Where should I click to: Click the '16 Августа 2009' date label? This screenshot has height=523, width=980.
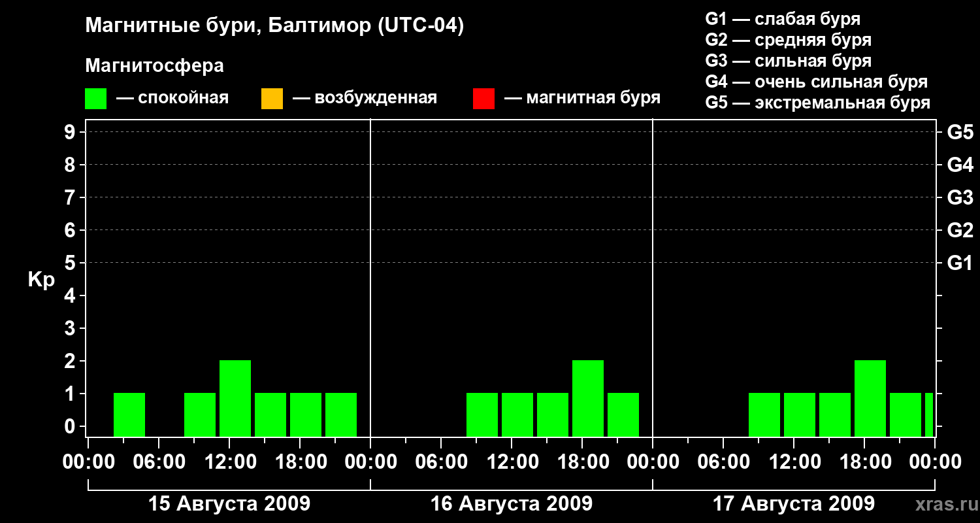pyautogui.click(x=512, y=503)
